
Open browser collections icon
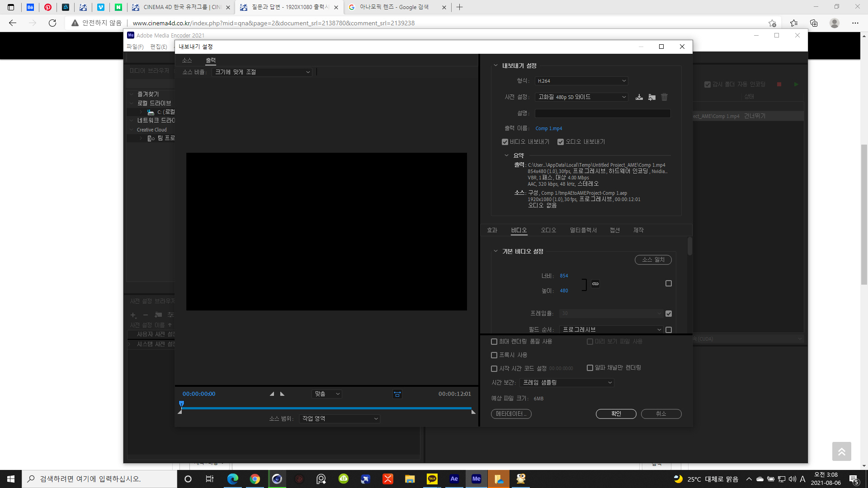[x=814, y=23]
